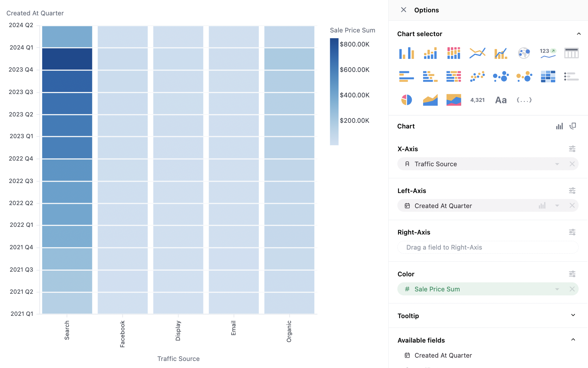Select the JSON curly braces chart type
Viewport: 588px width, 368px height.
(524, 100)
